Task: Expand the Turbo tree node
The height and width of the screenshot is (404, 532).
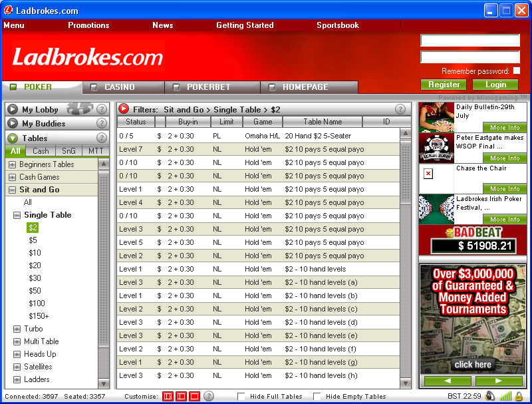Action: coord(17,329)
